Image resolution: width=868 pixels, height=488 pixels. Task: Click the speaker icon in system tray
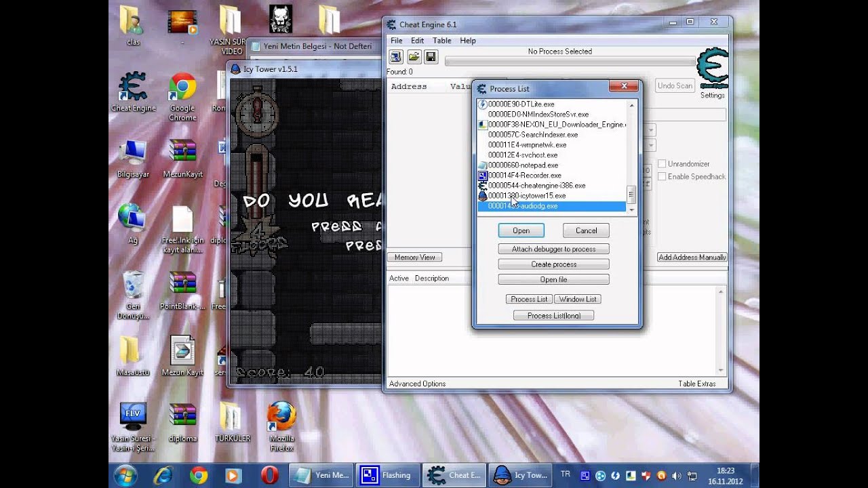click(677, 475)
